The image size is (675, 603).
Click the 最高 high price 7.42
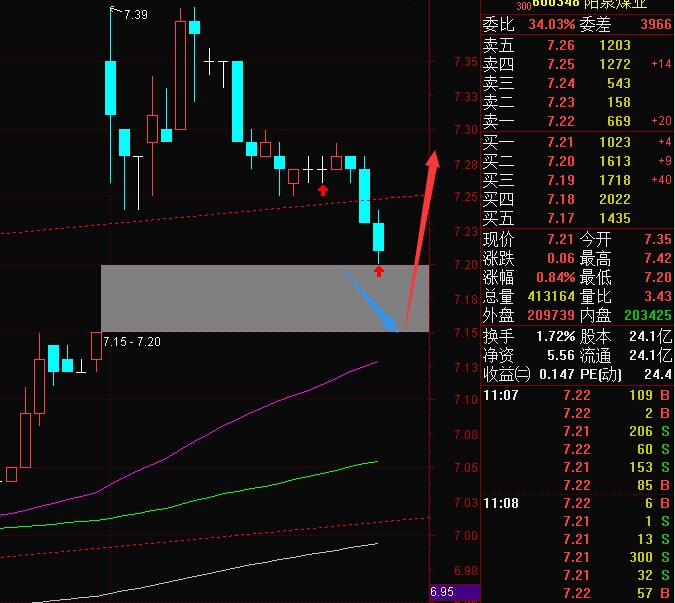coord(657,258)
